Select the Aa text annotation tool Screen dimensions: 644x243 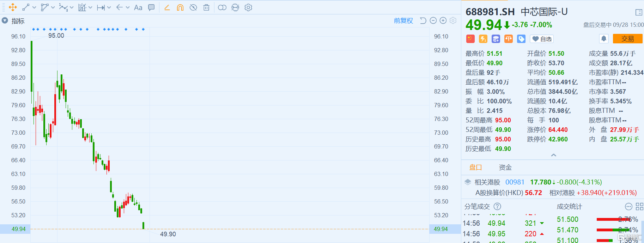tap(138, 7)
